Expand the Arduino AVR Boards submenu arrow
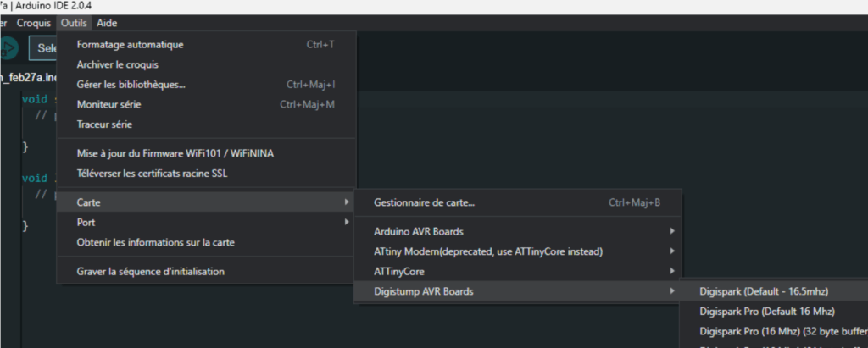Image resolution: width=868 pixels, height=348 pixels. pos(671,231)
